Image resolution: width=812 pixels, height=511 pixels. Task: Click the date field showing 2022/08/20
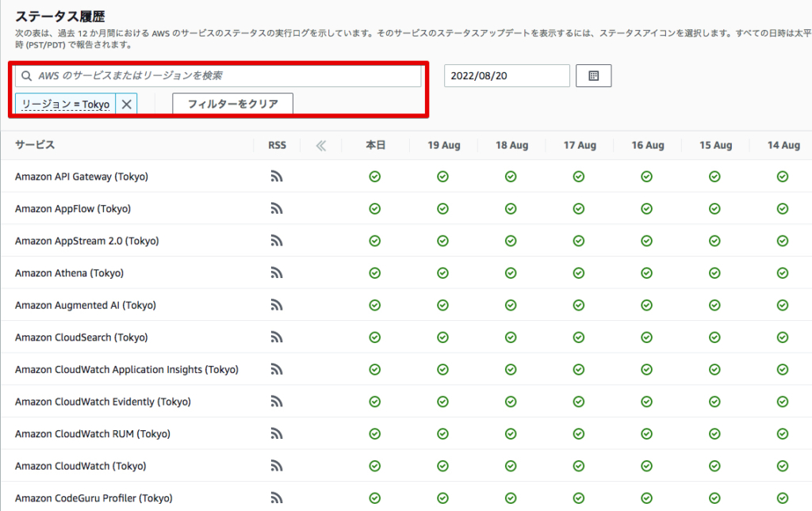[507, 76]
